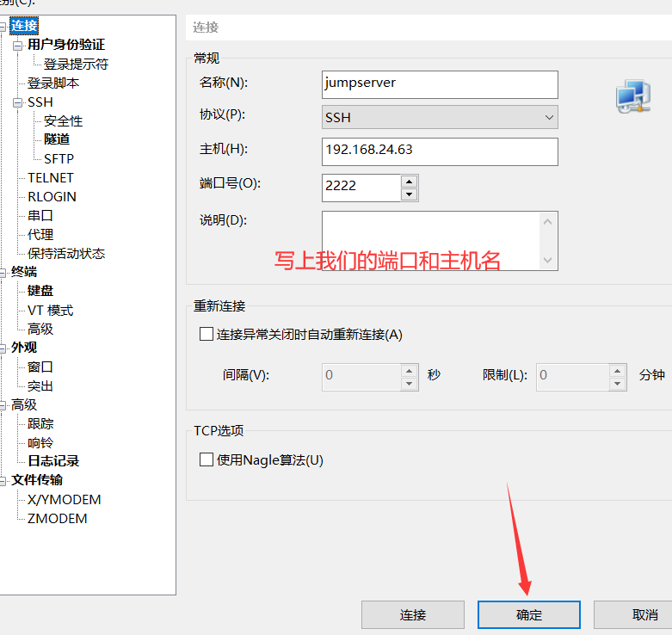The width and height of the screenshot is (672, 635).
Task: Select 键盘 tree item
Action: tap(40, 291)
